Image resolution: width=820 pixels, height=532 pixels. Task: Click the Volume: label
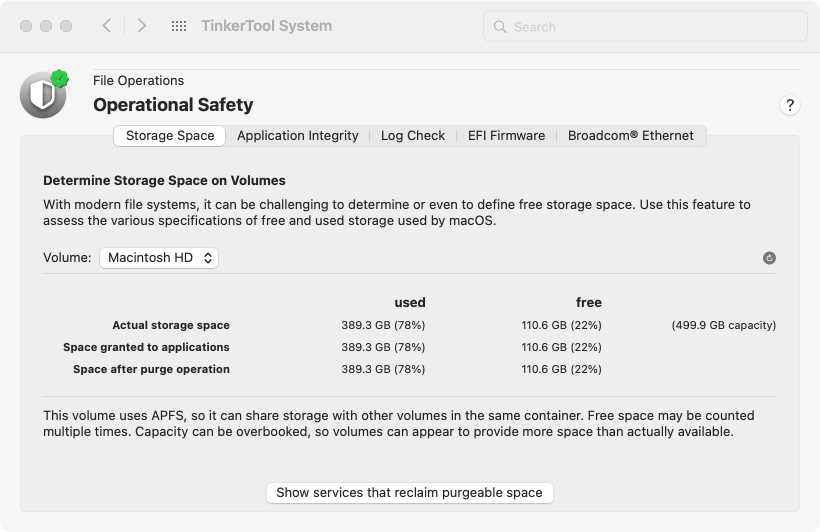click(67, 258)
